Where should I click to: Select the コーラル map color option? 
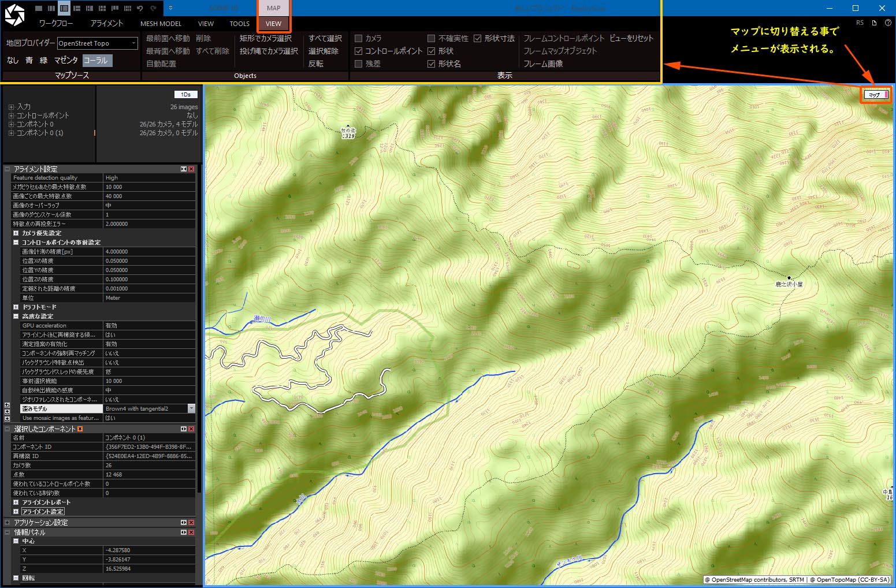click(x=95, y=60)
